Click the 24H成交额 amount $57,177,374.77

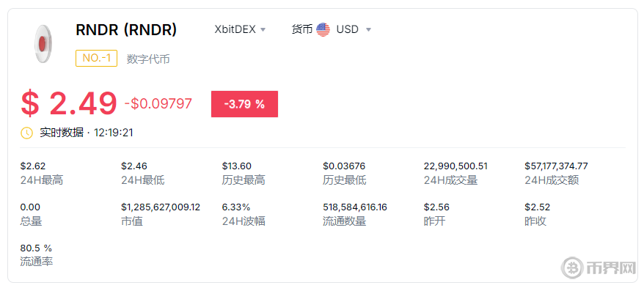[556, 166]
